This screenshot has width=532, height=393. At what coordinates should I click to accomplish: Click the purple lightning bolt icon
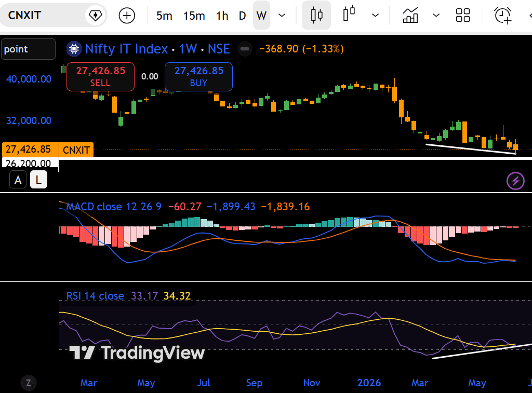point(515,181)
